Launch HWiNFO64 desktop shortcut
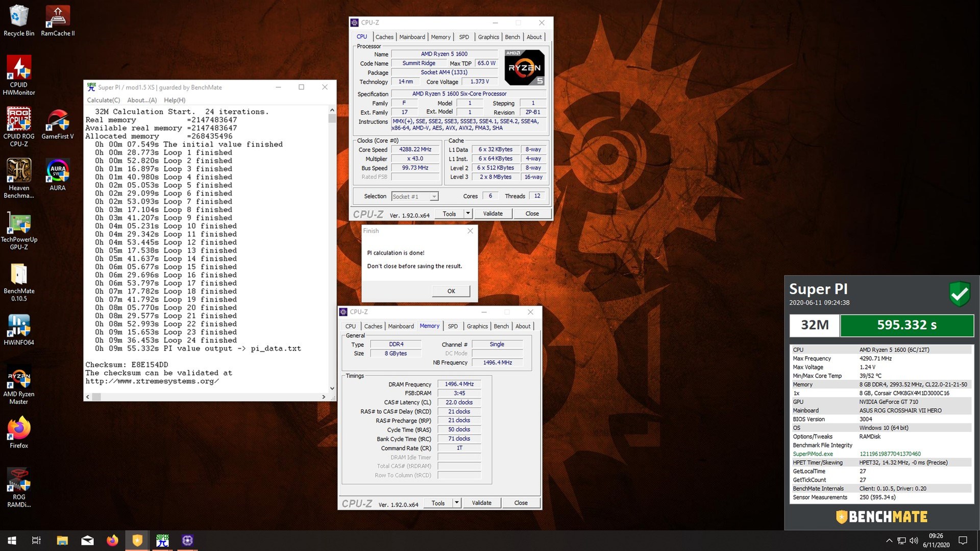Viewport: 980px width, 551px height. 19,330
